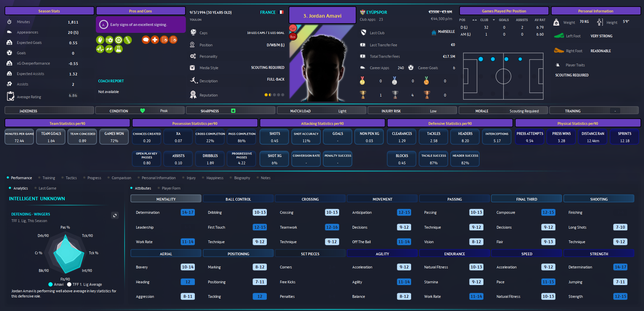The height and width of the screenshot is (311, 644).
Task: Click the D (L) position row
Action: 502,27
